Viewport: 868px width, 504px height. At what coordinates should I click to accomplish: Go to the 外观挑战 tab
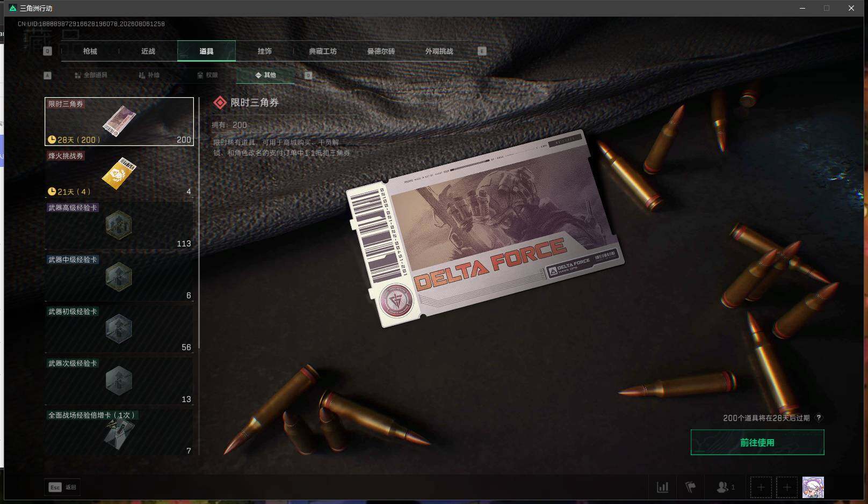coord(439,51)
